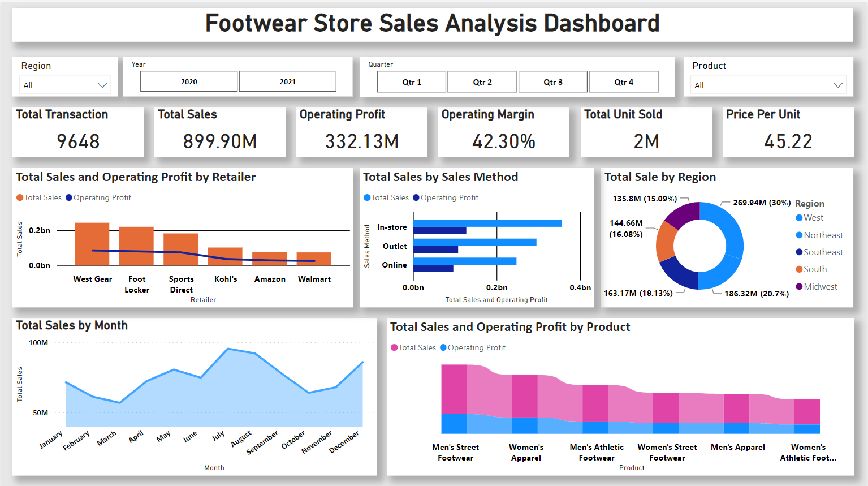Select the South orange legend dot

click(799, 269)
